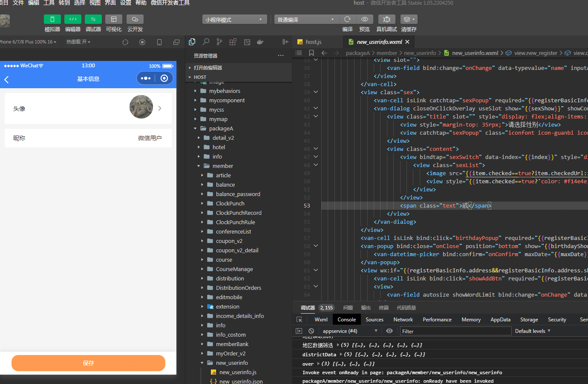Open the appservice context dropdown
Viewport: 588px width, 384px height.
tap(350, 331)
